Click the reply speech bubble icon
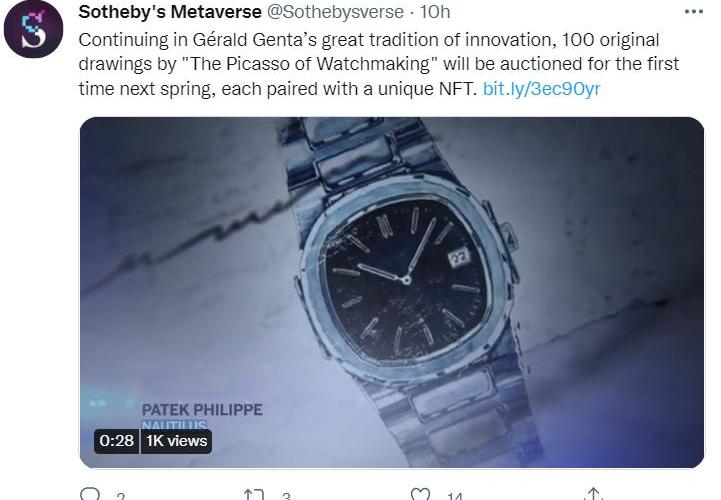This screenshot has height=500, width=721. pos(90,494)
